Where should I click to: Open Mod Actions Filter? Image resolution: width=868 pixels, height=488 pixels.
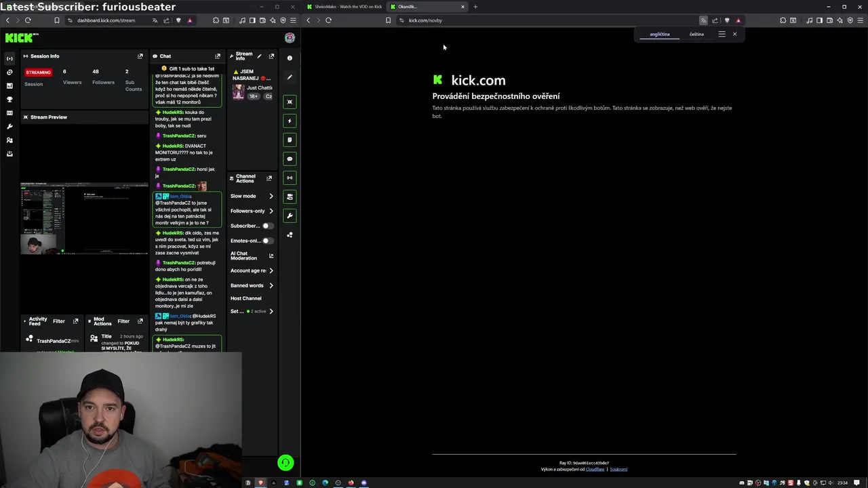click(x=123, y=321)
